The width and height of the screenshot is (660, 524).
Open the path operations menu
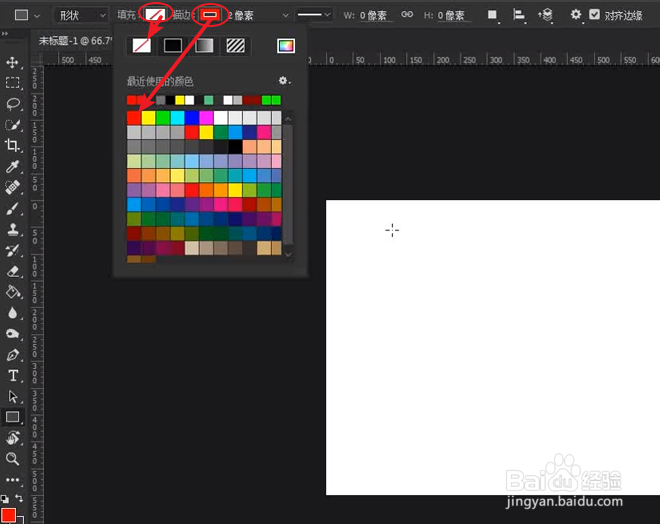(492, 15)
